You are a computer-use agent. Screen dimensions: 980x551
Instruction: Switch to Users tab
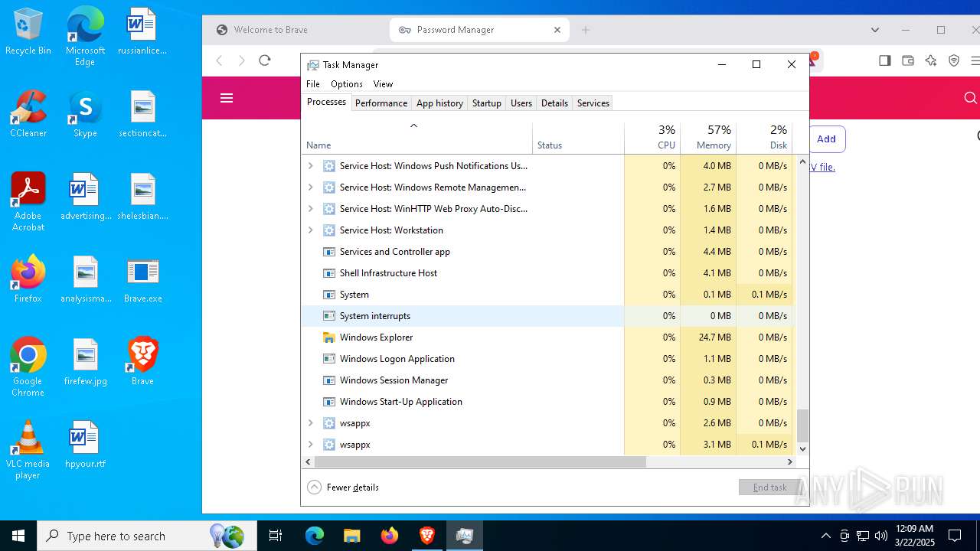tap(521, 103)
